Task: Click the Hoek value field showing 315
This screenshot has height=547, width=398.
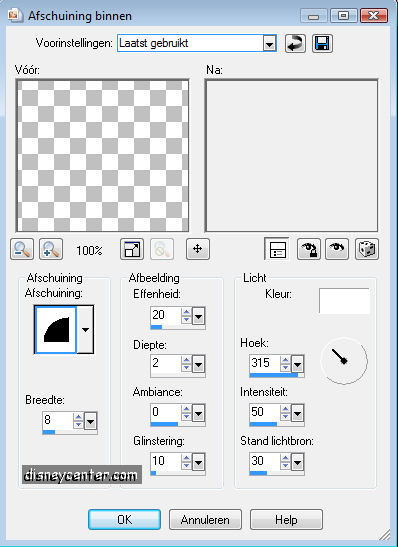Action: (x=265, y=364)
